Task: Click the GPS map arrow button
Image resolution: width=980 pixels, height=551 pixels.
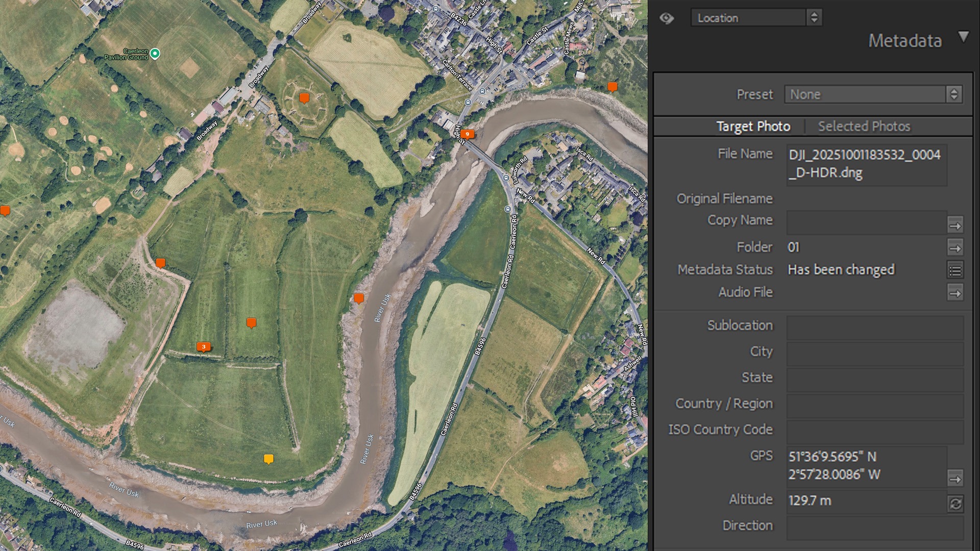Action: click(x=955, y=479)
